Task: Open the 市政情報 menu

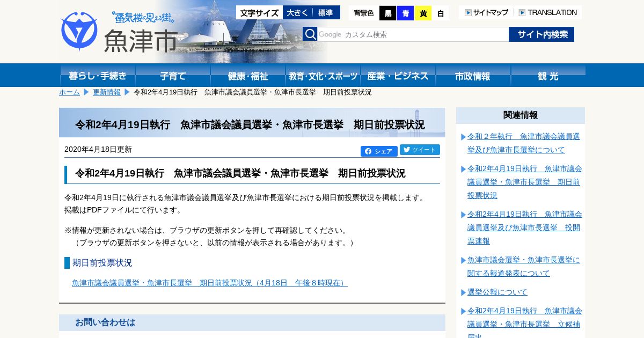Action: [473, 75]
